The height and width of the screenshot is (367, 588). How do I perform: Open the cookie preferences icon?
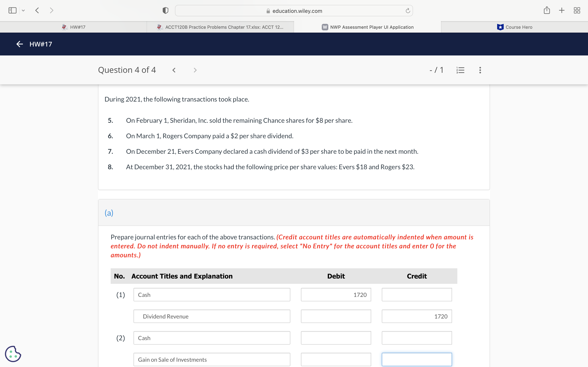[13, 354]
